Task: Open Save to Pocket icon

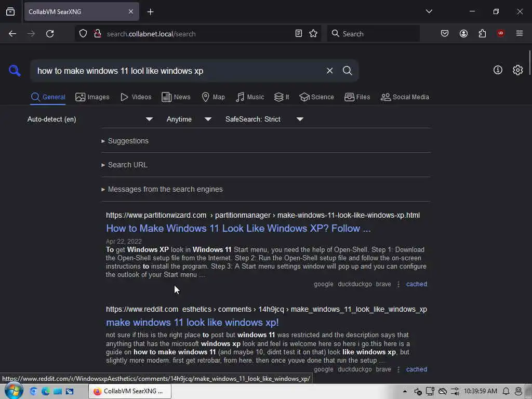Action: click(x=445, y=33)
